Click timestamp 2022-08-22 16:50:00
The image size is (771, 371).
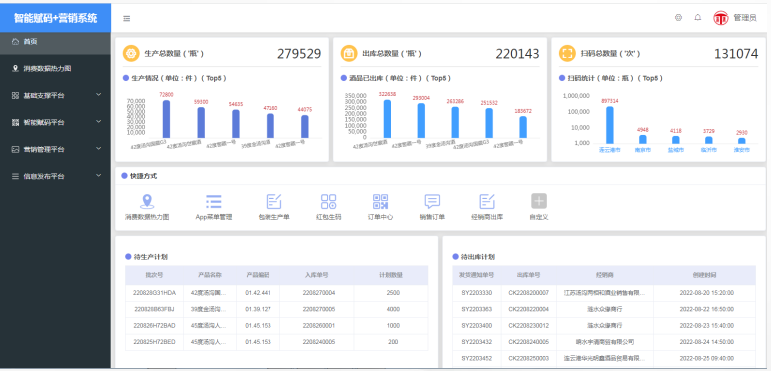[x=706, y=309]
